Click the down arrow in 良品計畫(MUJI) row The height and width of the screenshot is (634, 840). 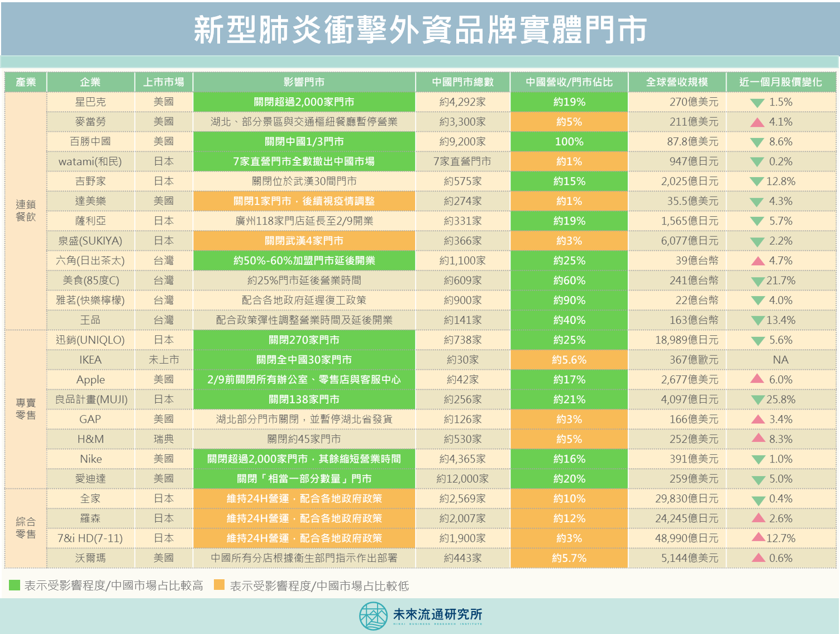tap(757, 400)
